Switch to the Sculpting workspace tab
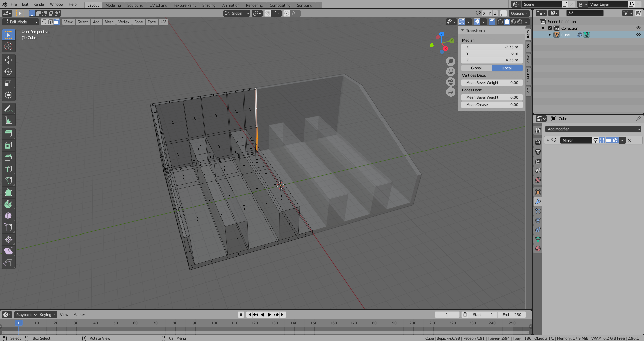 135,5
